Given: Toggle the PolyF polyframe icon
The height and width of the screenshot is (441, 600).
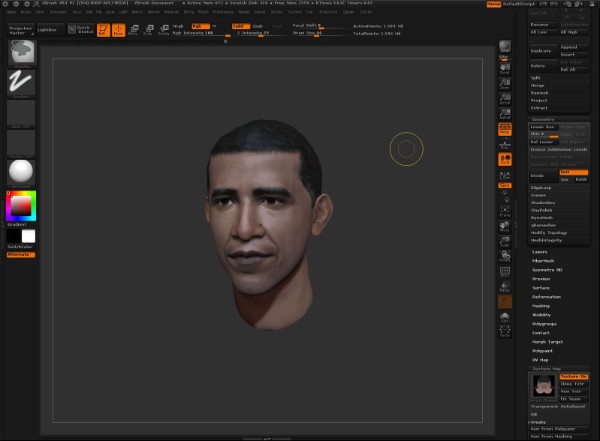Looking at the screenshot, I should tap(505, 271).
